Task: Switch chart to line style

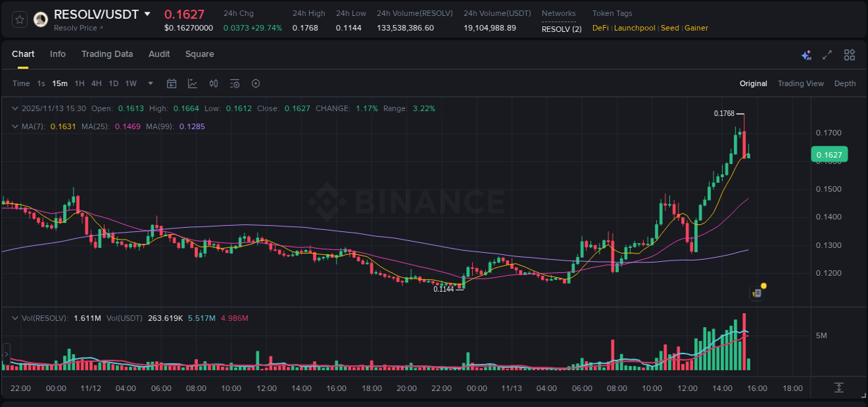Action: [x=192, y=83]
